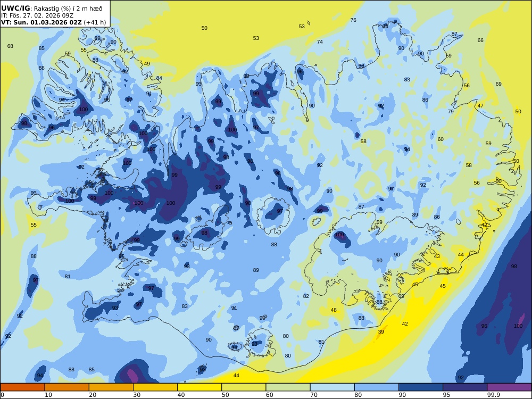Click the legend scale tick label '30'
The height and width of the screenshot is (399, 532).
[x=137, y=395]
